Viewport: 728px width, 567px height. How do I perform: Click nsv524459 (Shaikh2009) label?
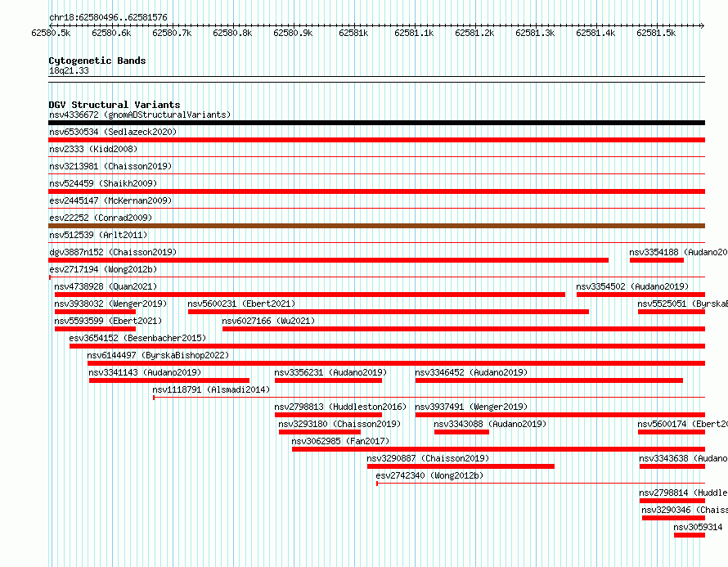[103, 183]
